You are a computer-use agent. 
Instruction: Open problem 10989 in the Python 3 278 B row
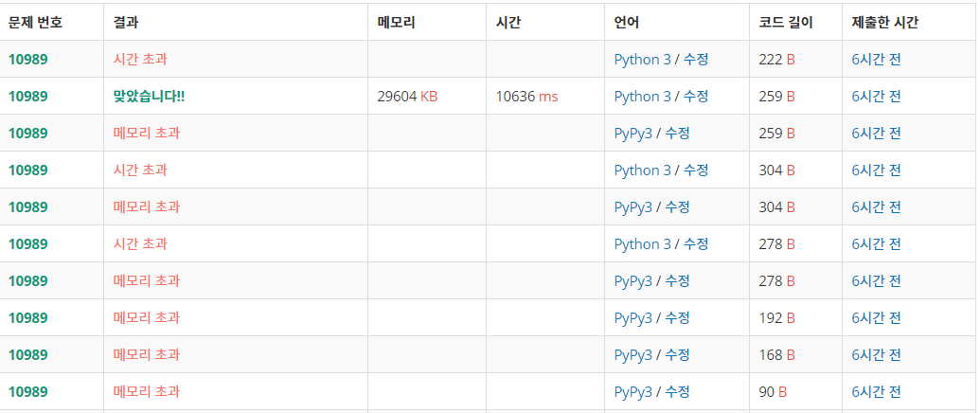(28, 243)
